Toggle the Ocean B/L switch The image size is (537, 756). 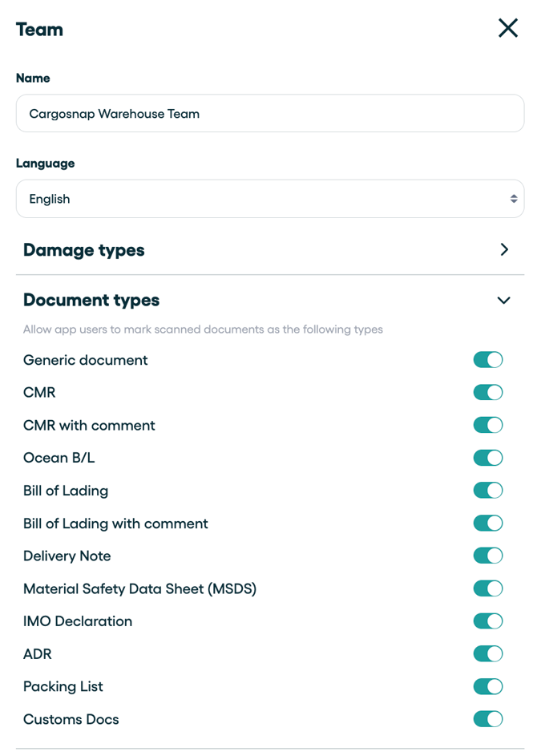pos(487,458)
